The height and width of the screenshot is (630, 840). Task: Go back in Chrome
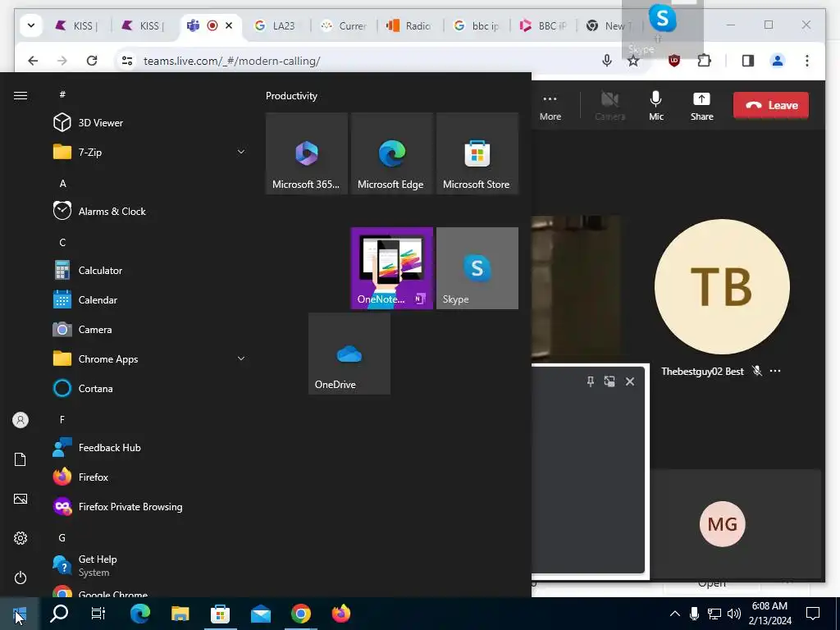coord(33,61)
